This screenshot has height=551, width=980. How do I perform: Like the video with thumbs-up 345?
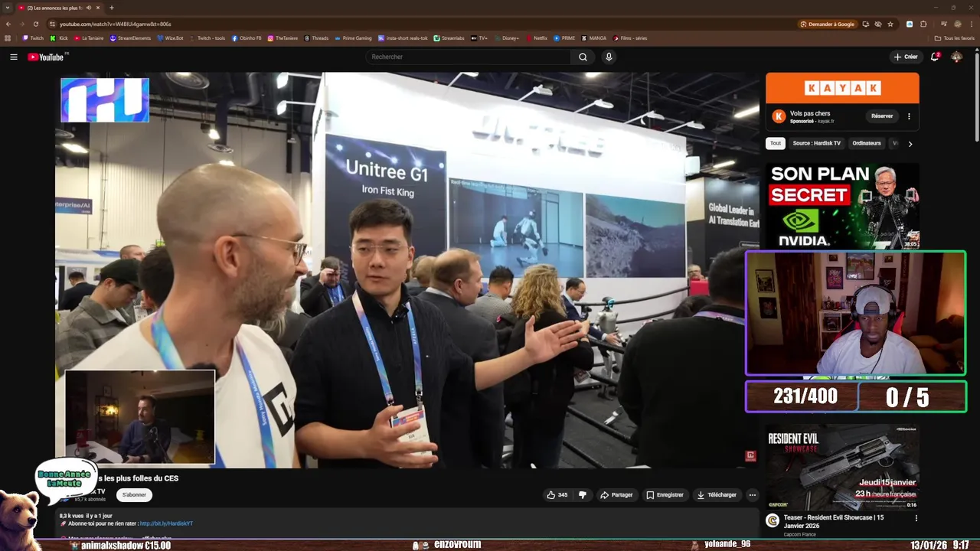click(557, 495)
